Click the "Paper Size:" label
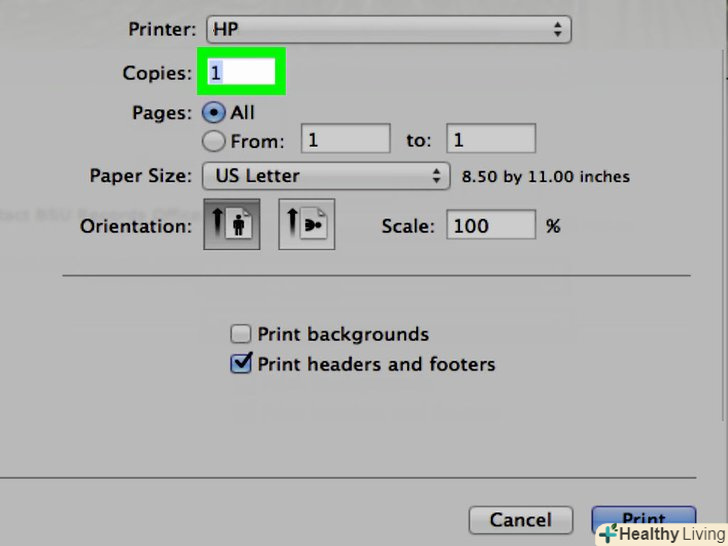This screenshot has width=728, height=546. point(140,176)
